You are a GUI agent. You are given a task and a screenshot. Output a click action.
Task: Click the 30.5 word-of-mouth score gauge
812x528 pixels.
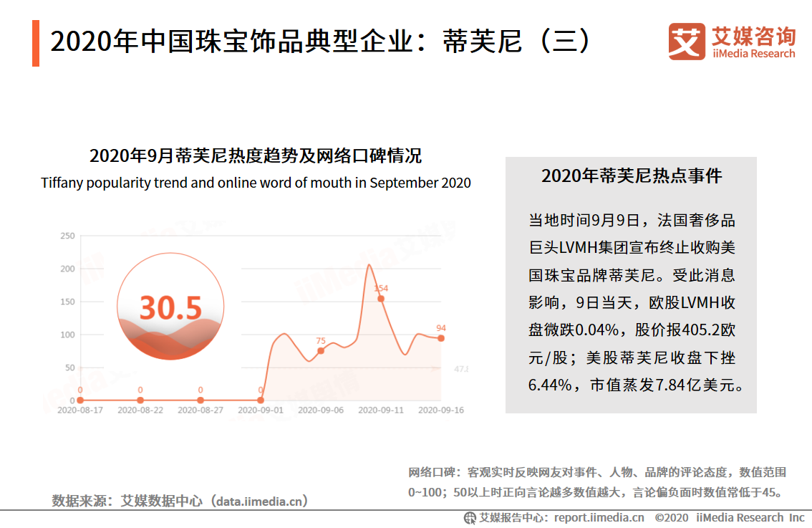[x=170, y=306]
